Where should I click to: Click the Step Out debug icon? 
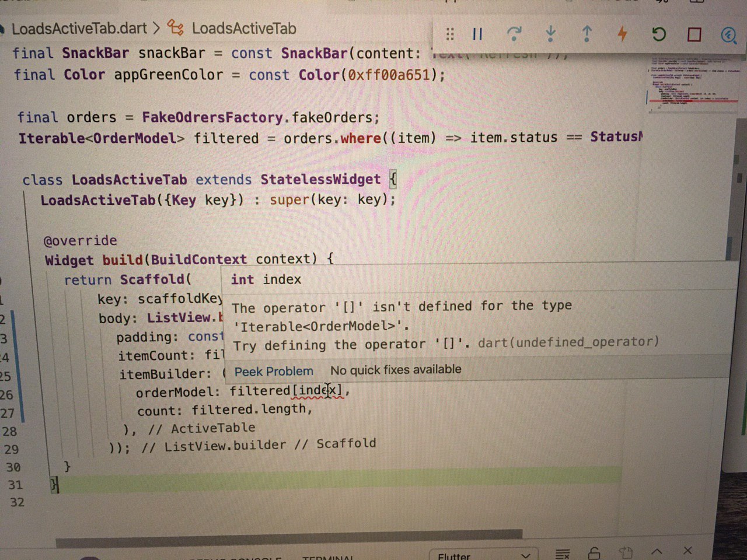587,34
